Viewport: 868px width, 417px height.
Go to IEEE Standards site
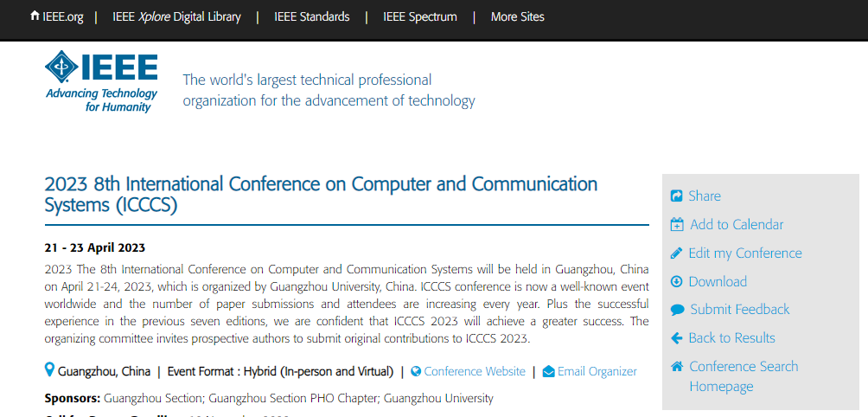pos(311,17)
